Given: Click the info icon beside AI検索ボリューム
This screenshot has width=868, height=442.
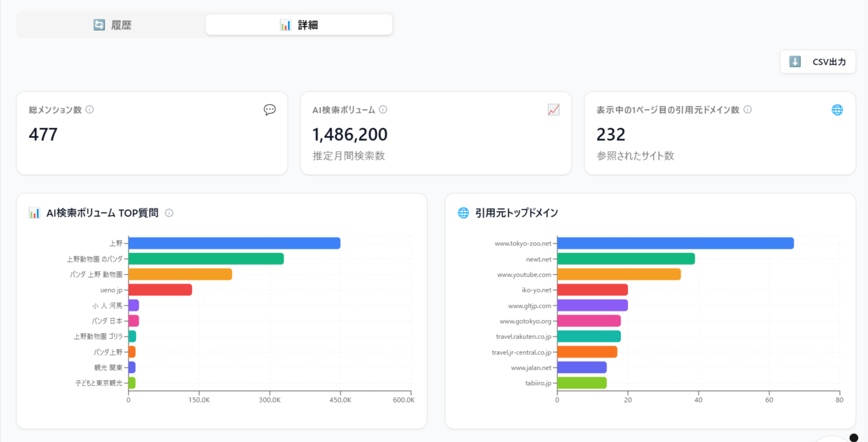Looking at the screenshot, I should point(383,110).
